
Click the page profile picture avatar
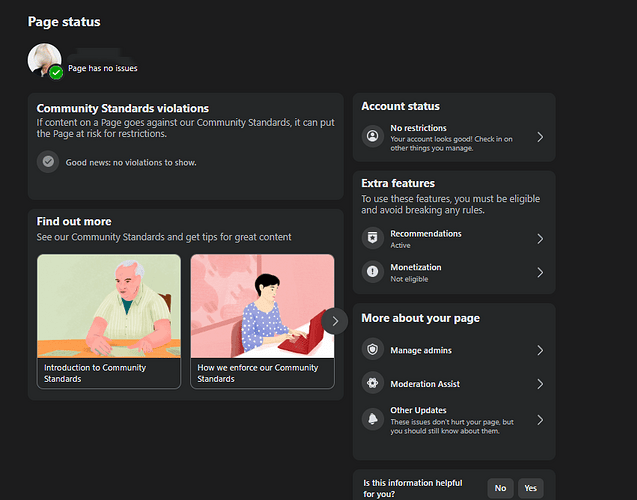point(44,59)
